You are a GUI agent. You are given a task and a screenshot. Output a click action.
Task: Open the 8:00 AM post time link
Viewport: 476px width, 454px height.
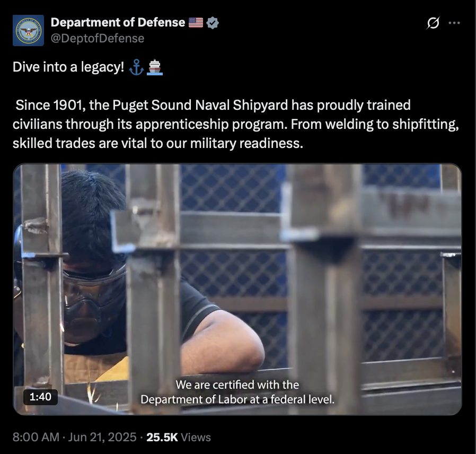36,438
